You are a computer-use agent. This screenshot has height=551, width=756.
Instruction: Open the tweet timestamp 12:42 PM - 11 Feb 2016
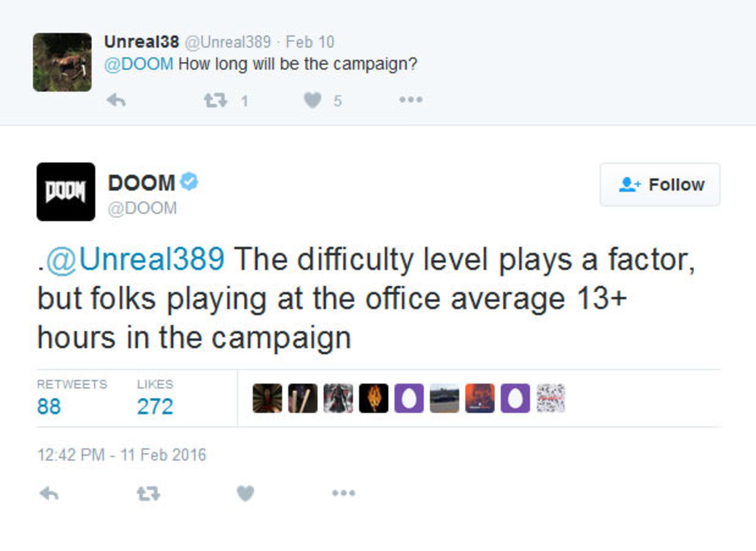(122, 455)
